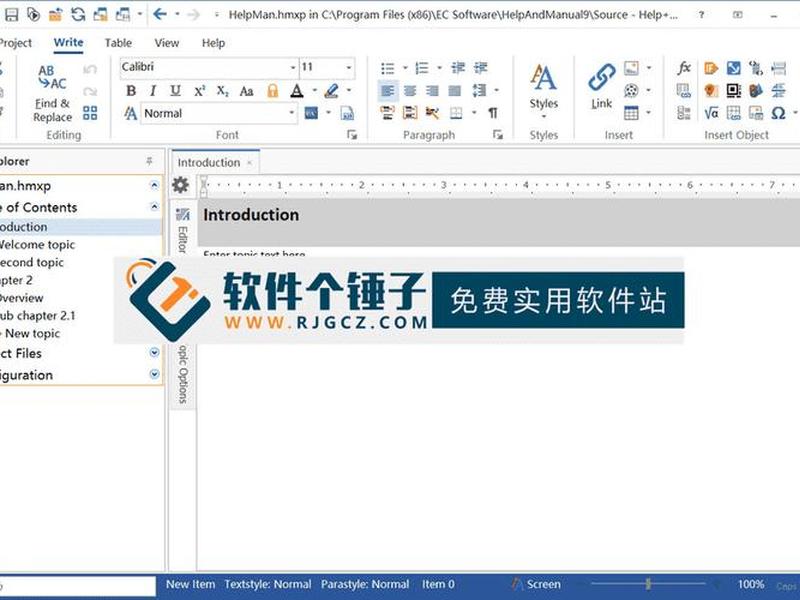
Task: Click the bulleted list icon
Action: pos(388,68)
